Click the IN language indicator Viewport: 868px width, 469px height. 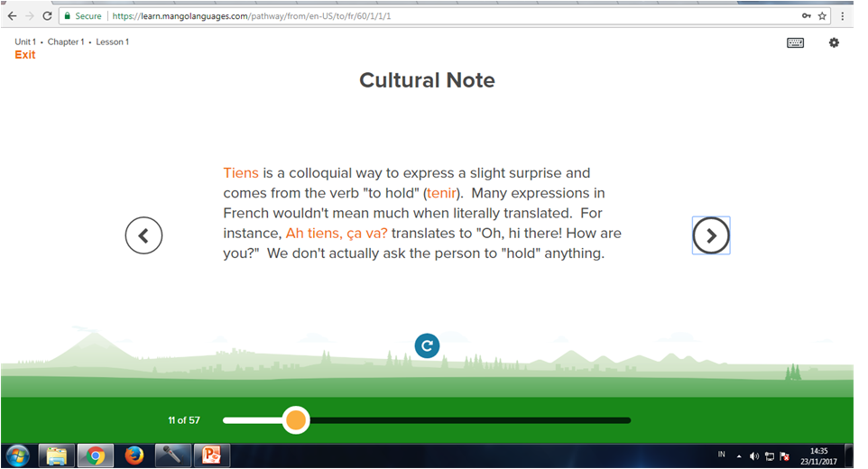[721, 454]
